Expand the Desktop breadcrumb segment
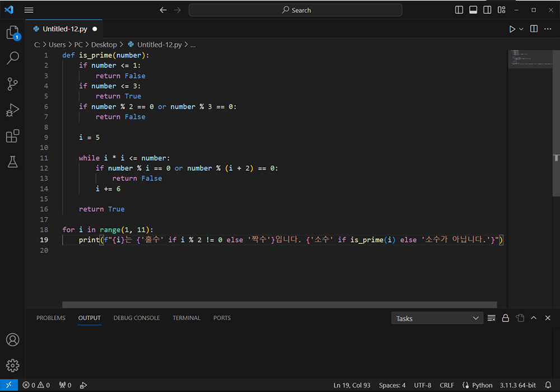 104,45
